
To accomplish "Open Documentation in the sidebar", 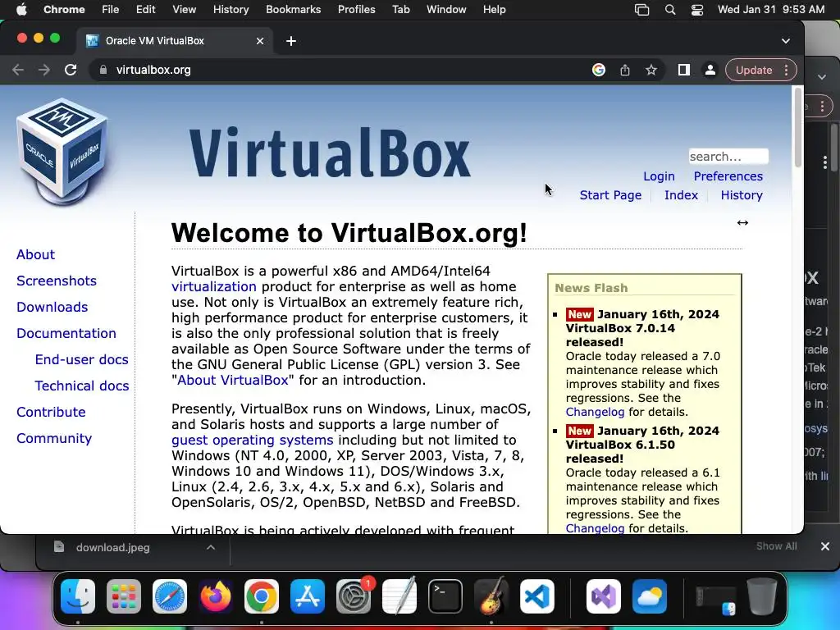I will [x=66, y=333].
